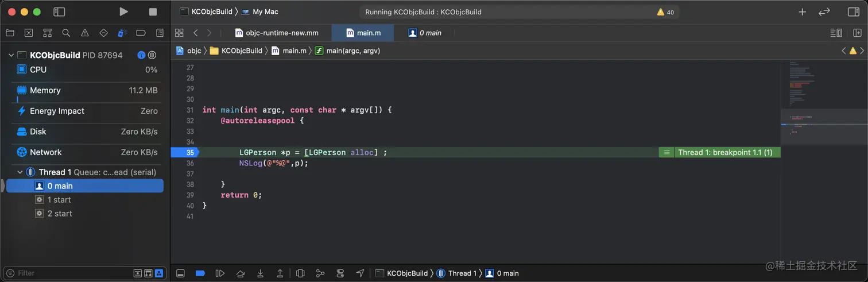The height and width of the screenshot is (282, 868).
Task: Select the 0 main stack frame
Action: (85, 186)
